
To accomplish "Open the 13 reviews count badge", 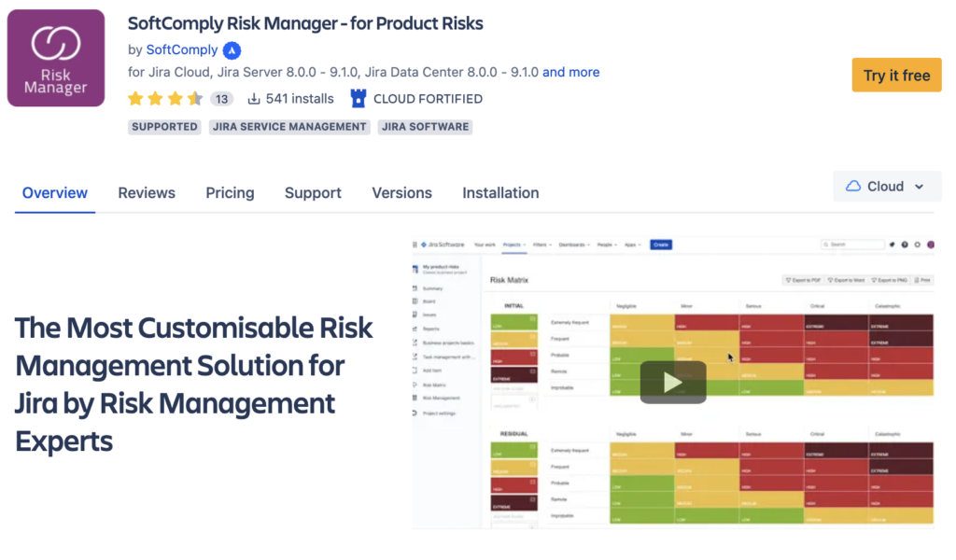I will [x=221, y=99].
